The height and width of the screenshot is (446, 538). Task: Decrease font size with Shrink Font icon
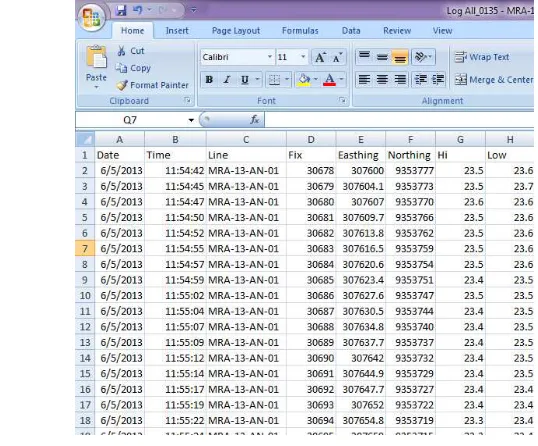(x=337, y=57)
